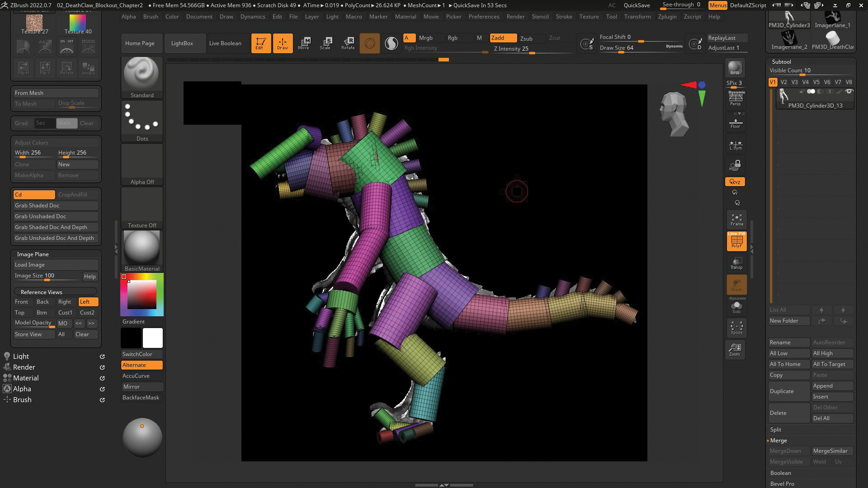Click the Scale tool icon
The image size is (868, 488).
click(x=325, y=43)
